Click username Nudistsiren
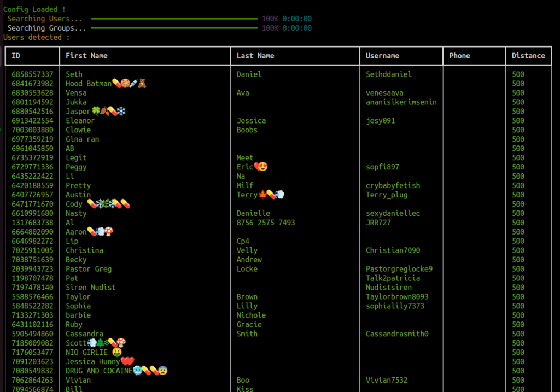The image size is (560, 392). pos(389,288)
